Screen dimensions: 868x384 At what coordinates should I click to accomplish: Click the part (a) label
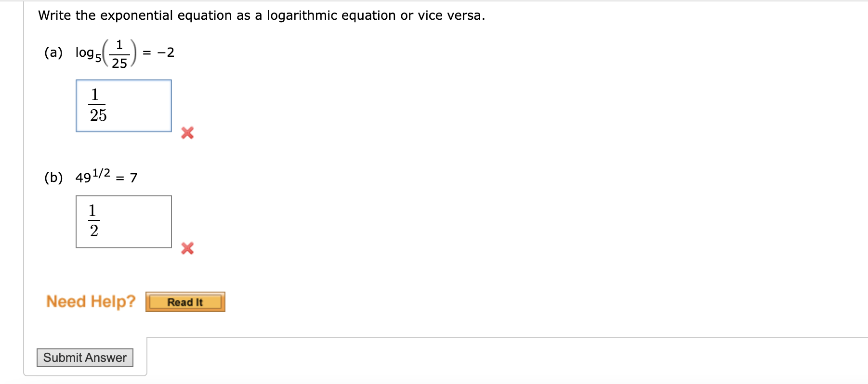[x=53, y=53]
